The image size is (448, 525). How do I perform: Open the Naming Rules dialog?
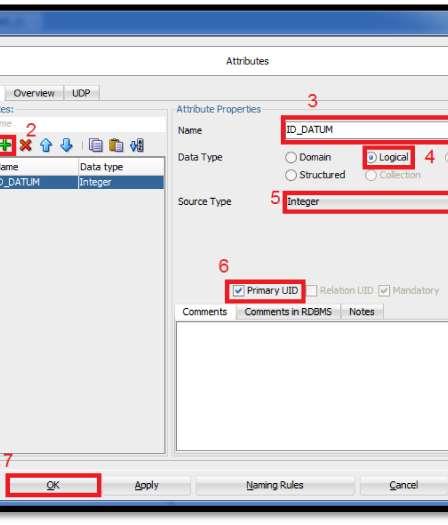275,485
